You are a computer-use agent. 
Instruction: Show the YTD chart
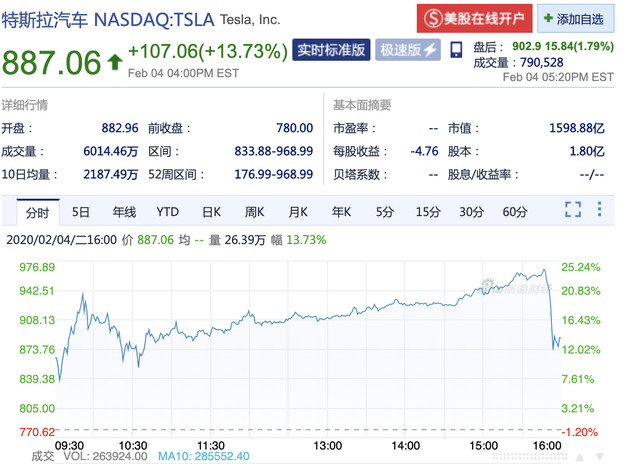click(167, 211)
